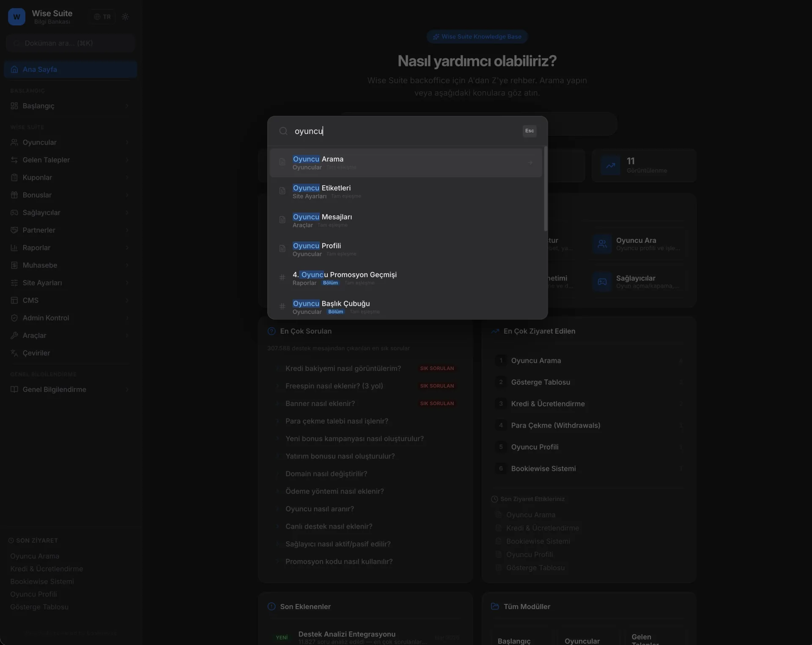Click the Araçlar wrench icon
Viewport: 812px width, 645px height.
click(x=14, y=335)
